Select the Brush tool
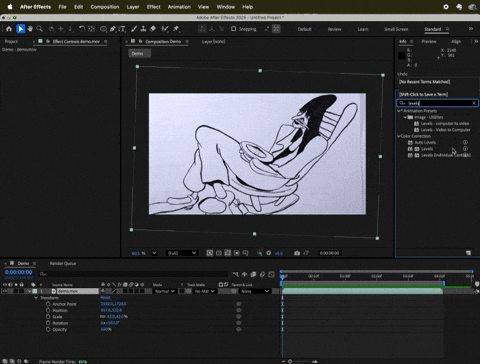The image size is (480, 364). coord(134,29)
